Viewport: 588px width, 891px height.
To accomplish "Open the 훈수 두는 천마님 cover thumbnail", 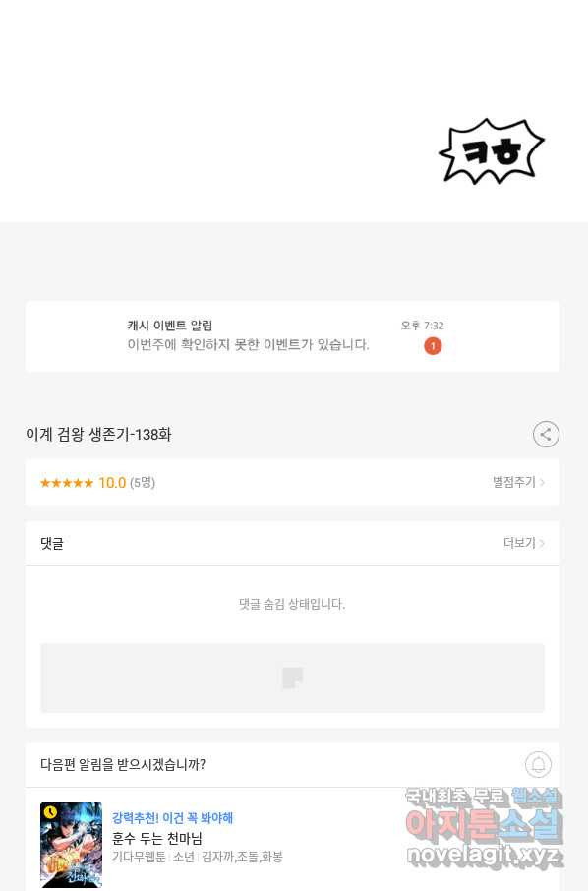I will click(x=71, y=845).
